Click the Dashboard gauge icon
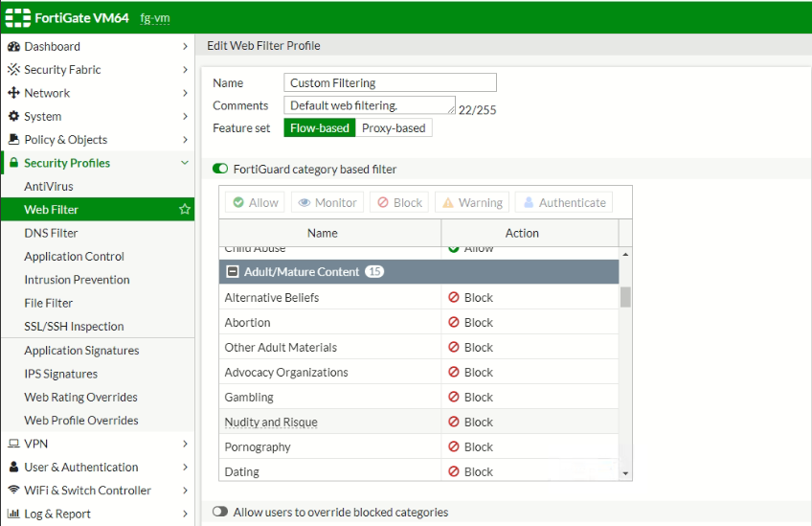812x526 pixels. click(13, 47)
